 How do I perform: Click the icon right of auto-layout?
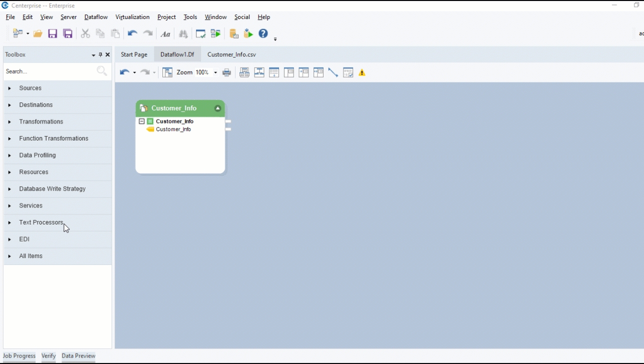(259, 72)
